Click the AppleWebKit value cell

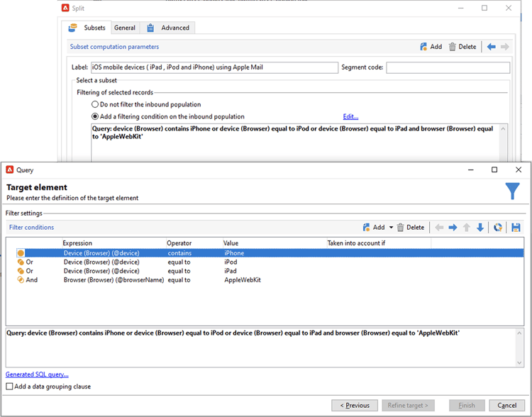[243, 280]
